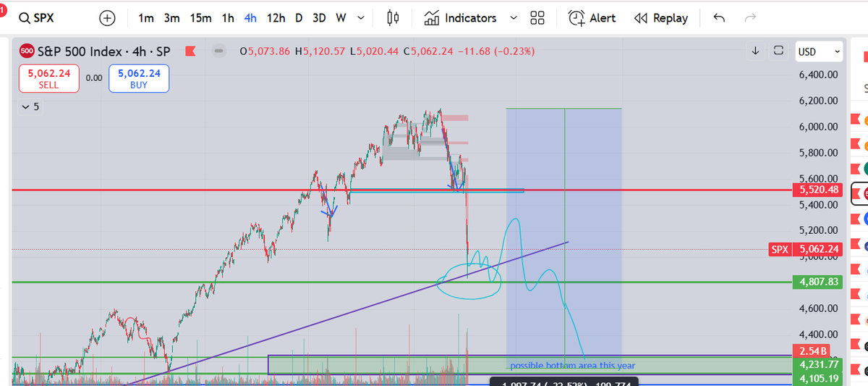Click the grey minus circle in legend
The width and height of the screenshot is (868, 386).
point(219,51)
